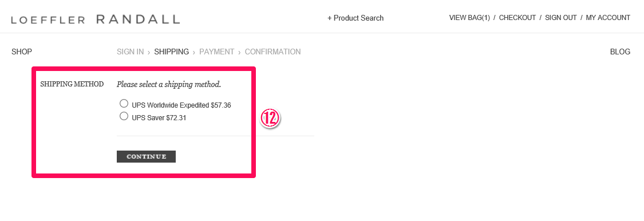644x221 pixels.
Task: Jump to Confirmation breadcrumb step
Action: (x=272, y=52)
